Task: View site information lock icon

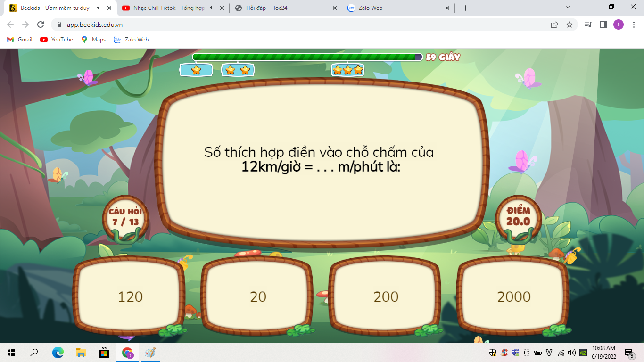Action: [x=59, y=25]
